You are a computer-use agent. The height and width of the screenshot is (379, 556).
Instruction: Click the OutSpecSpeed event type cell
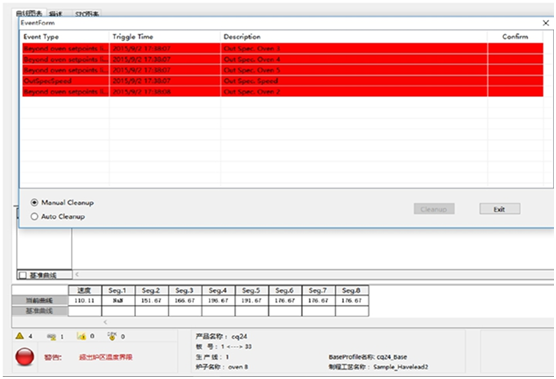66,81
